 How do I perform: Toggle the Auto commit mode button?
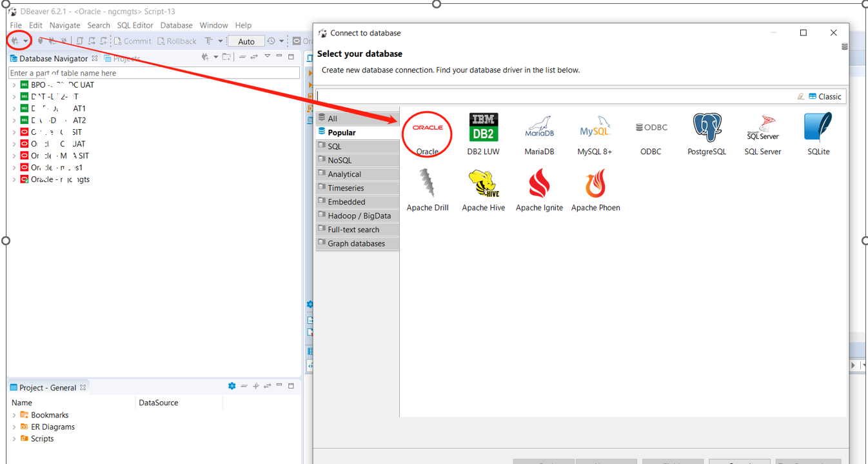(246, 41)
